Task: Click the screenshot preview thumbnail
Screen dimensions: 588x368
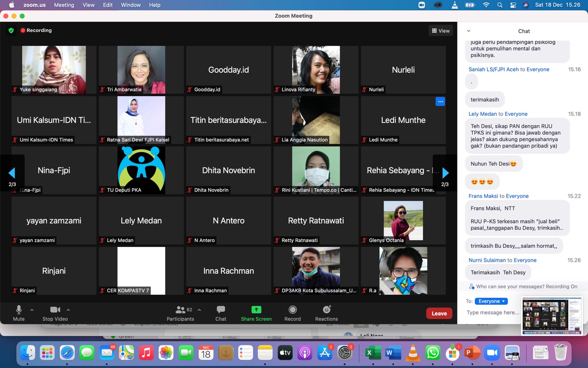Action: [552, 316]
